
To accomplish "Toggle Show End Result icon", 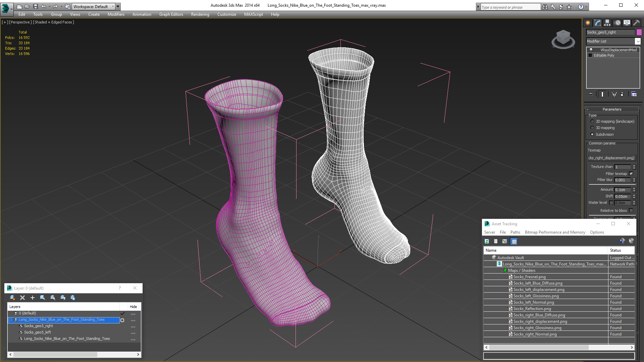I will [602, 94].
